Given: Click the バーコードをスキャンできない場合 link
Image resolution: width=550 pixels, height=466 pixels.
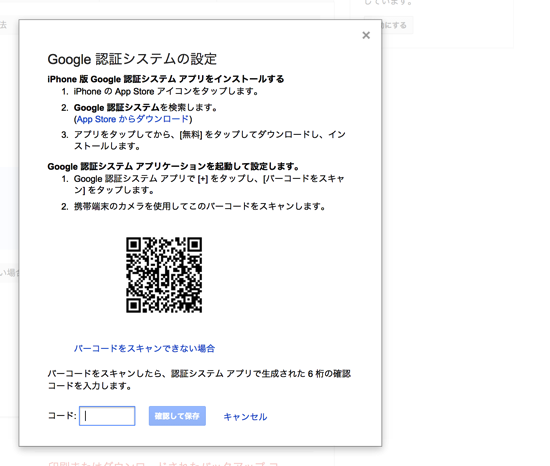Looking at the screenshot, I should [x=144, y=348].
